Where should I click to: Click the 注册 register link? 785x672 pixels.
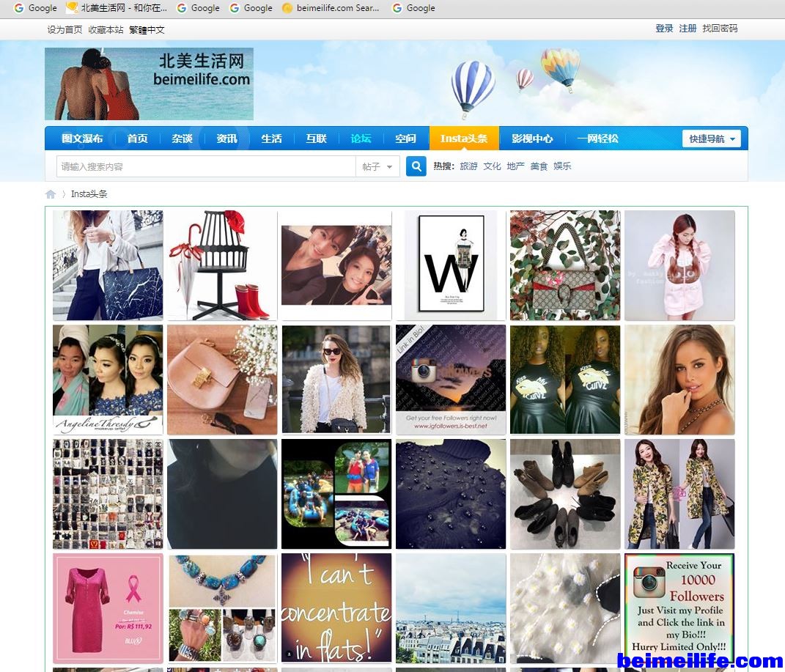[688, 29]
